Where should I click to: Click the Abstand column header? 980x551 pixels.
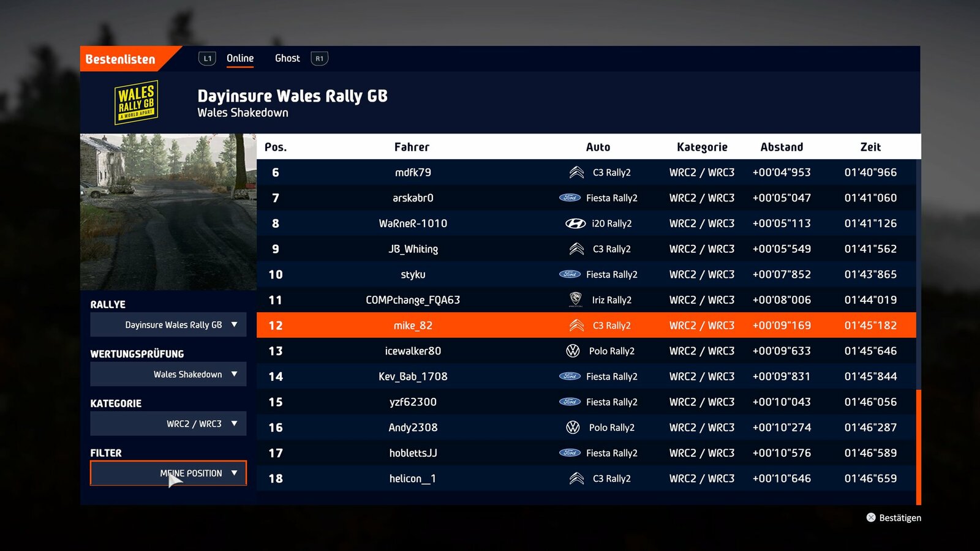[x=782, y=147]
